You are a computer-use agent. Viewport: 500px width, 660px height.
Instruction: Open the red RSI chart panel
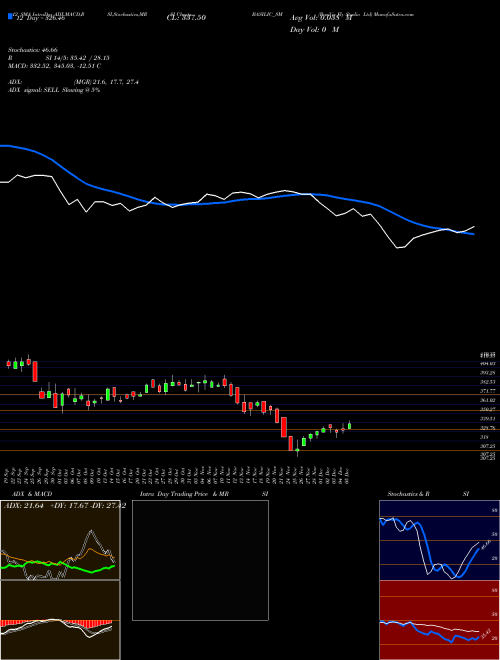[439, 620]
